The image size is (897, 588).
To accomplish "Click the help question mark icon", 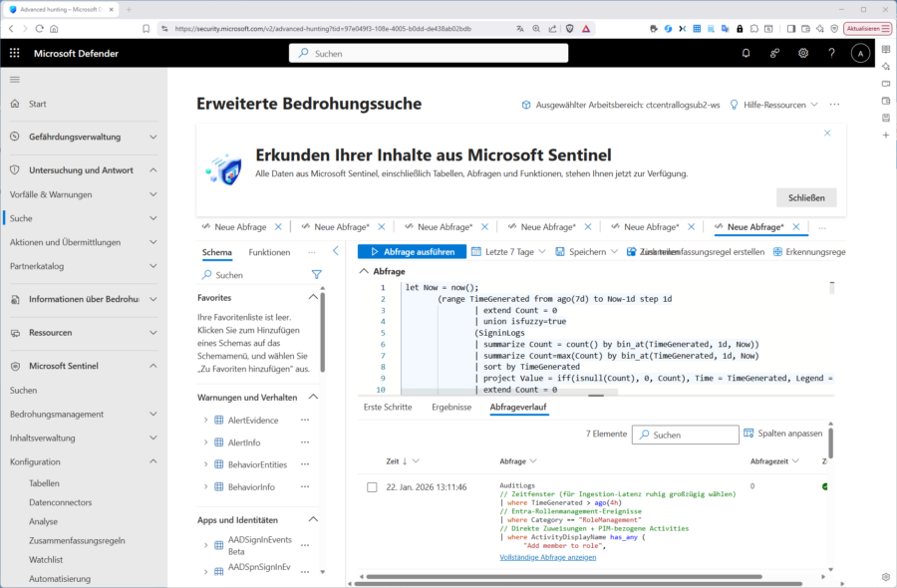I will (831, 53).
